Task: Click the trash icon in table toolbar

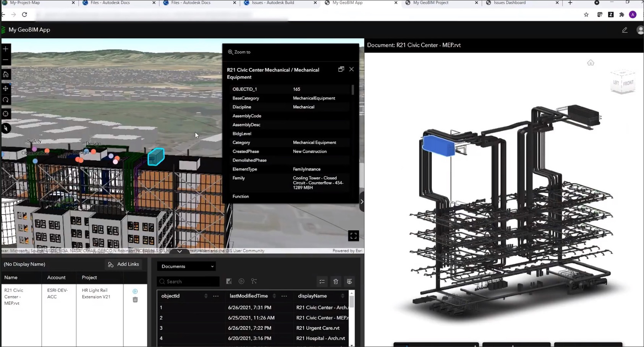Action: pos(336,281)
